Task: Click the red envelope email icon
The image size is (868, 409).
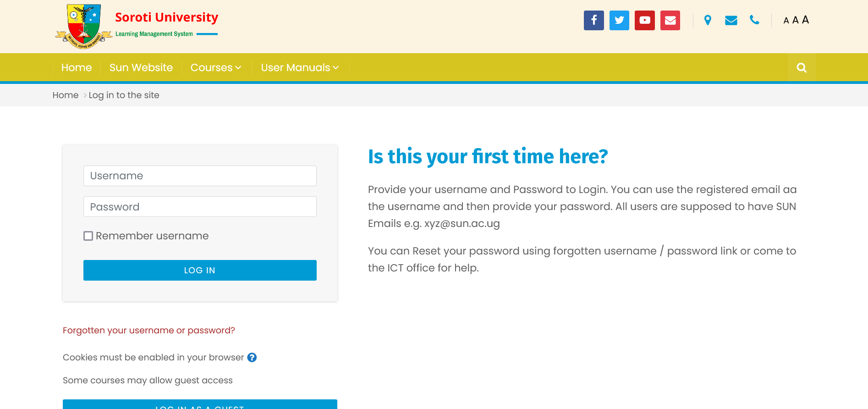Action: pos(670,20)
